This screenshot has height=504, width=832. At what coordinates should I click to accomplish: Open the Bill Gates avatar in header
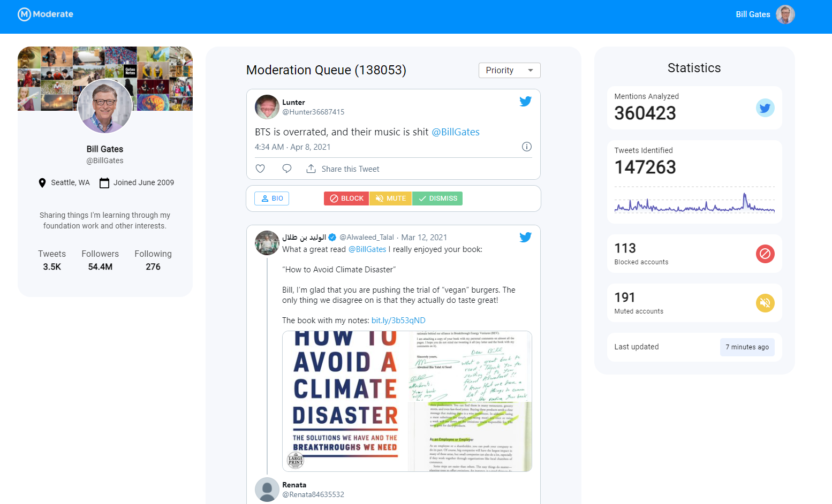click(785, 14)
